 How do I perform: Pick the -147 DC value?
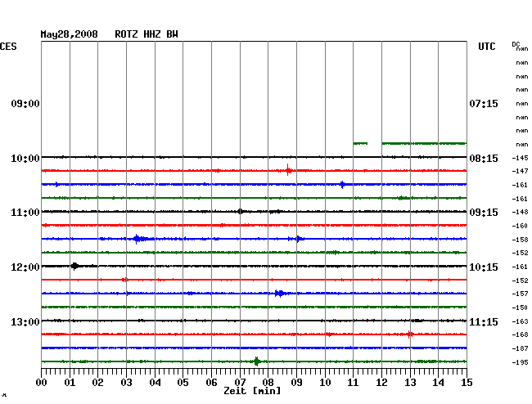pyautogui.click(x=520, y=171)
